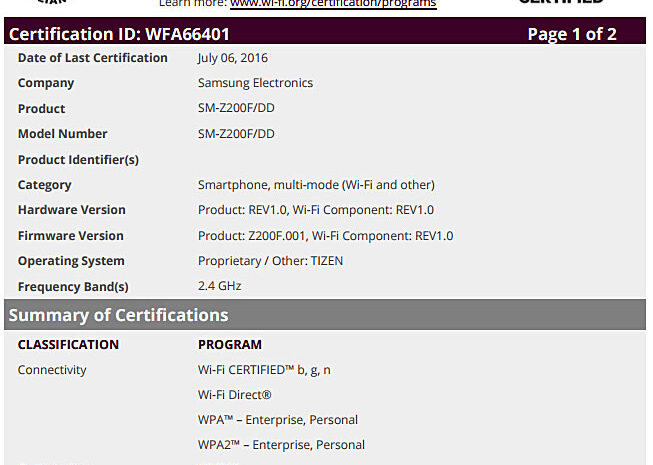Click the Operating System label

click(71, 261)
